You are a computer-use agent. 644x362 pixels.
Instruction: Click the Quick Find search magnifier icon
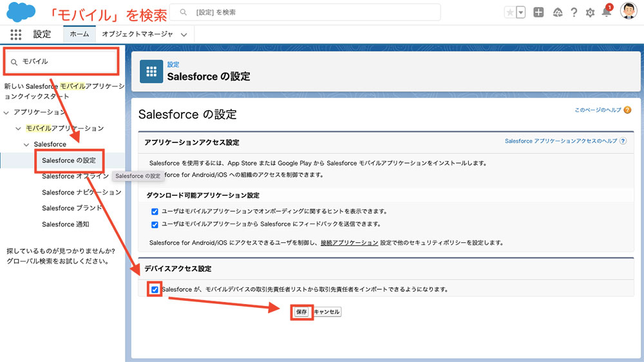(x=14, y=62)
